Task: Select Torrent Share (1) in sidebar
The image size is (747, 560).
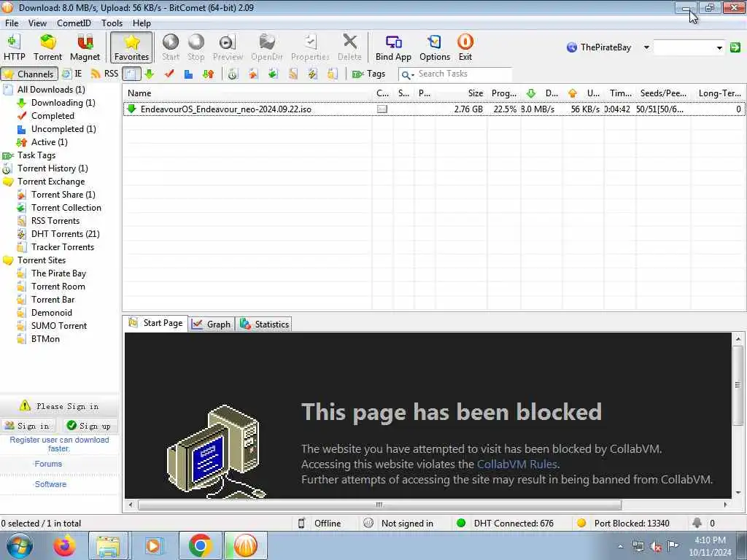Action: 63,194
